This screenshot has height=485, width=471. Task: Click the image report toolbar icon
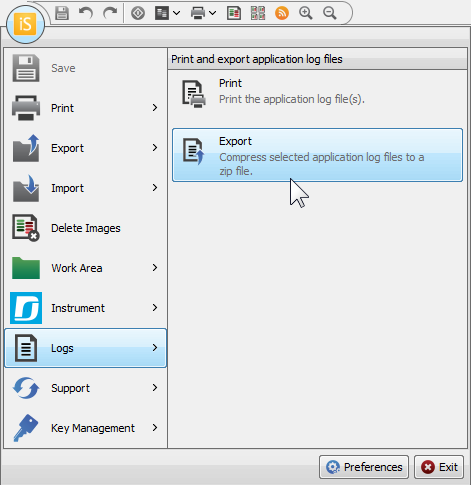click(234, 13)
